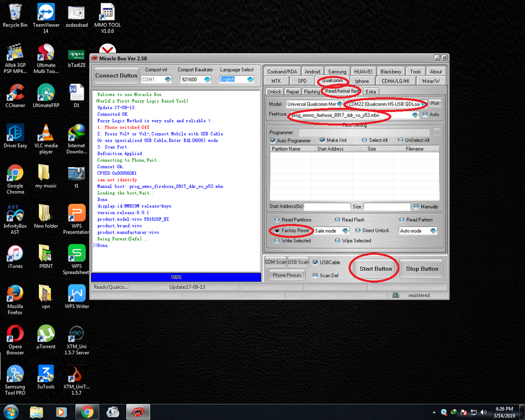Viewport: 525px width, 420px height.
Task: Toggle USBCable checkbox
Action: pos(315,262)
